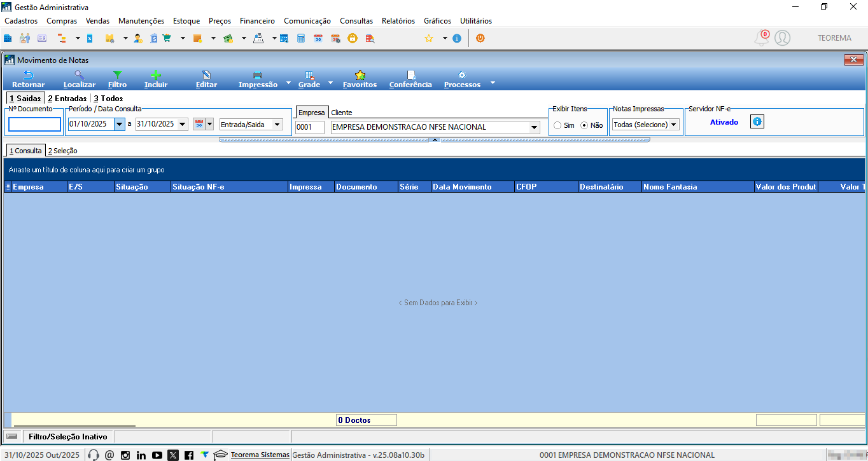Open the Cadastros menu
The width and height of the screenshot is (868, 461).
coord(21,21)
